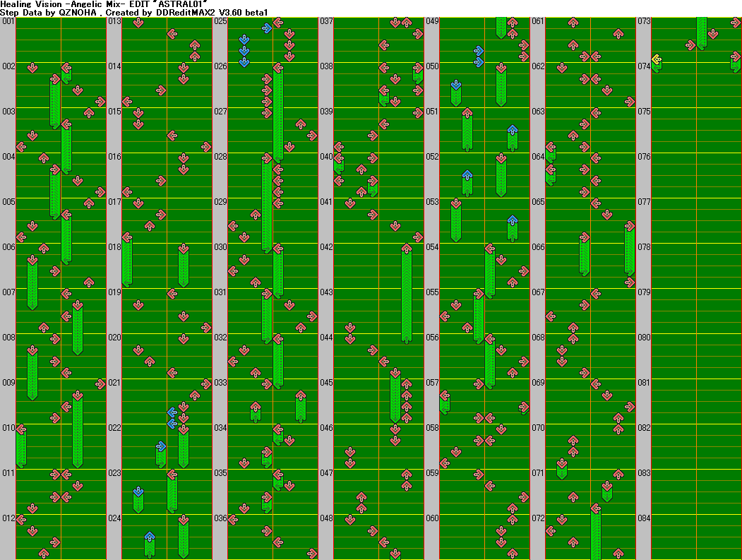Click measure label 056
This screenshot has width=742, height=560.
click(x=432, y=338)
